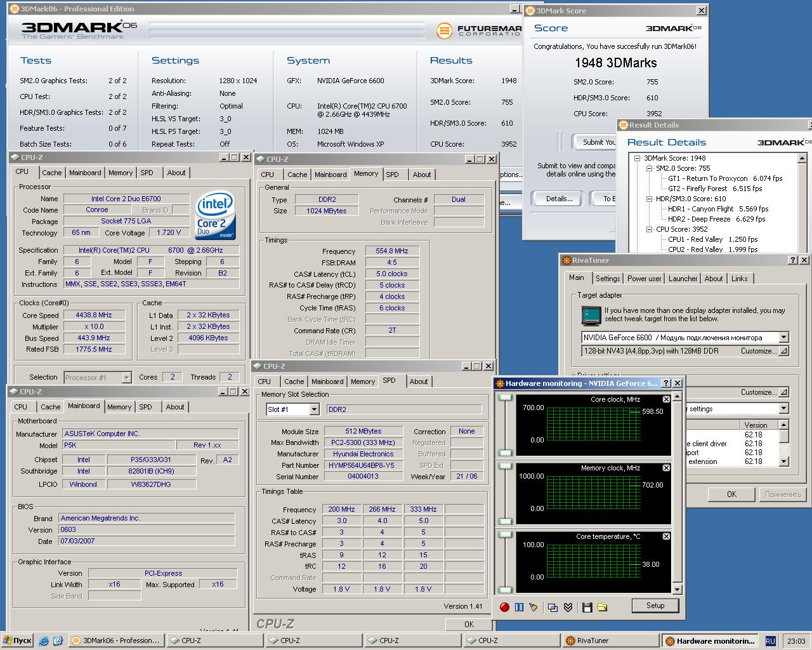Click OK in the CPU-Z SPD window
The height and width of the screenshot is (650, 812).
(469, 624)
